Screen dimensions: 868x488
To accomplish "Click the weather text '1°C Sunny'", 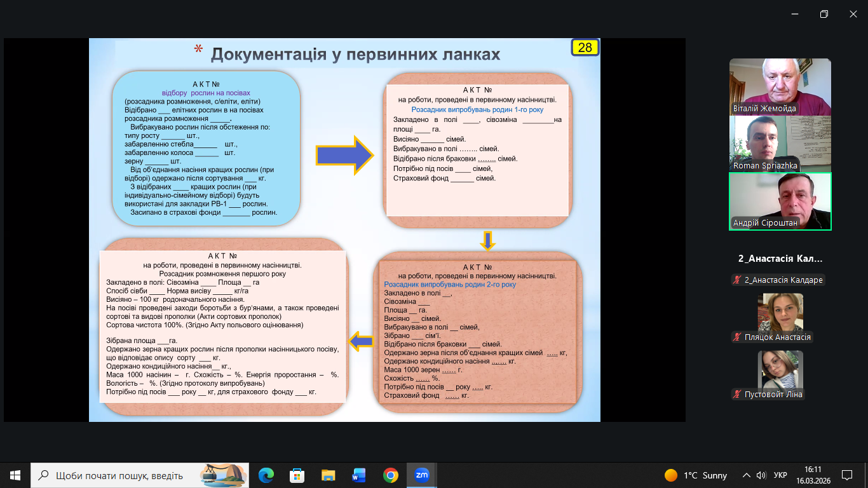I will [705, 475].
